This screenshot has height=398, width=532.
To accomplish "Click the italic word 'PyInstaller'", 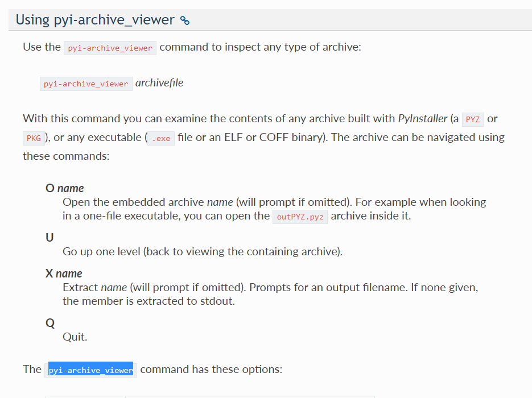I will [423, 119].
